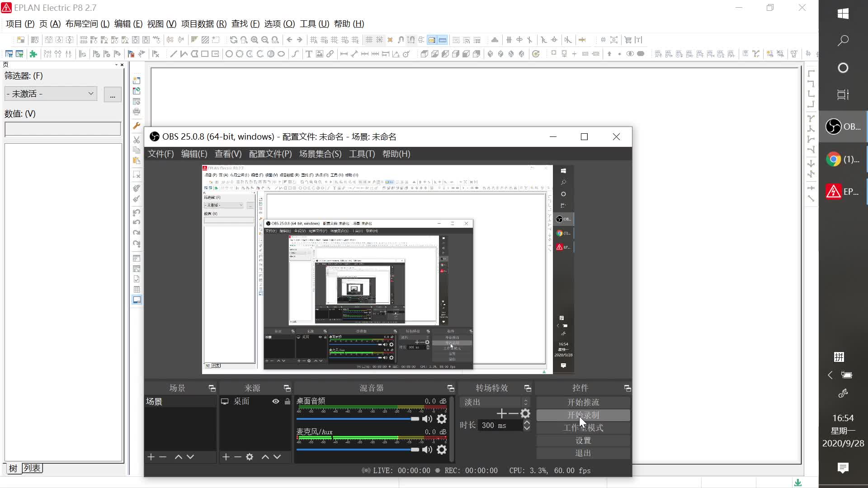Select the insert text T tool
The width and height of the screenshot is (868, 488).
click(x=309, y=54)
